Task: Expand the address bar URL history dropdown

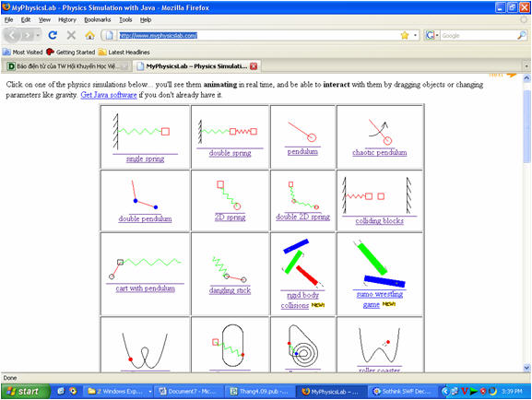Action: (415, 35)
